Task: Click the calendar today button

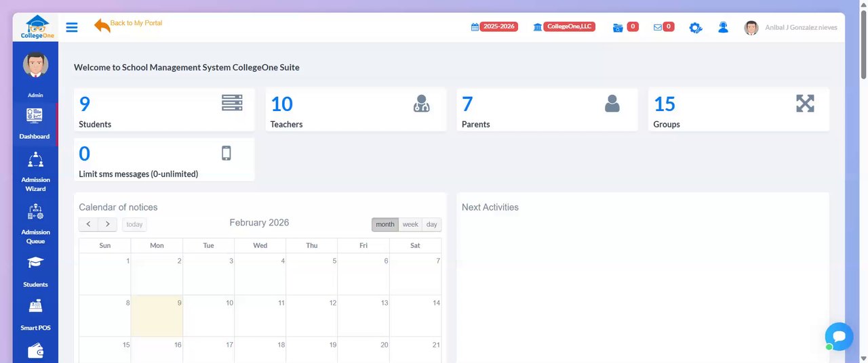Action: click(x=134, y=224)
